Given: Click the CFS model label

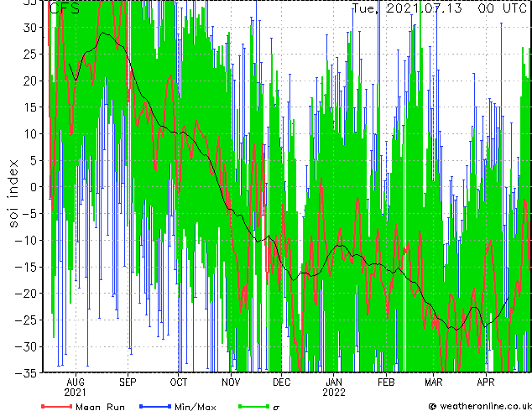Looking at the screenshot, I should (x=65, y=8).
